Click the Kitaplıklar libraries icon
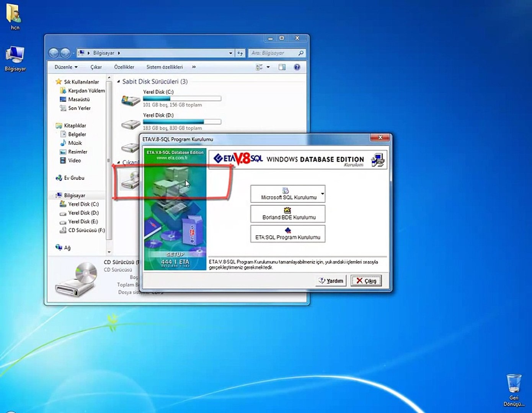532x413 pixels. click(59, 125)
